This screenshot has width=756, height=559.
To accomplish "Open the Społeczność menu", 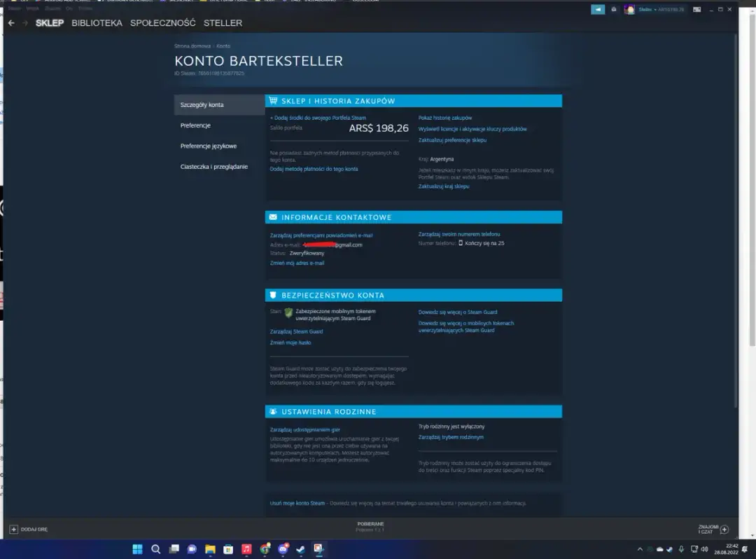I will [164, 22].
